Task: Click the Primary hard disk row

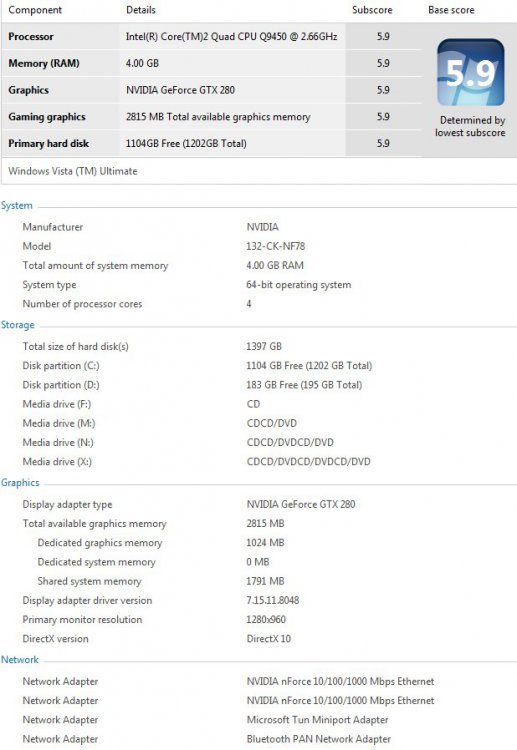Action: (x=212, y=143)
